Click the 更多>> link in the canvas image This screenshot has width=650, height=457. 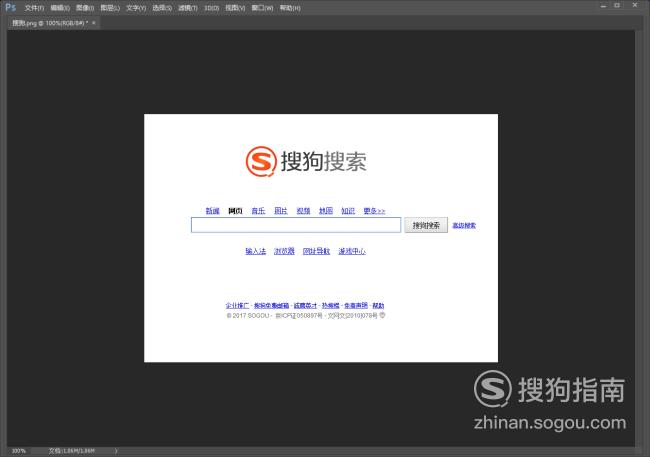[x=374, y=211]
